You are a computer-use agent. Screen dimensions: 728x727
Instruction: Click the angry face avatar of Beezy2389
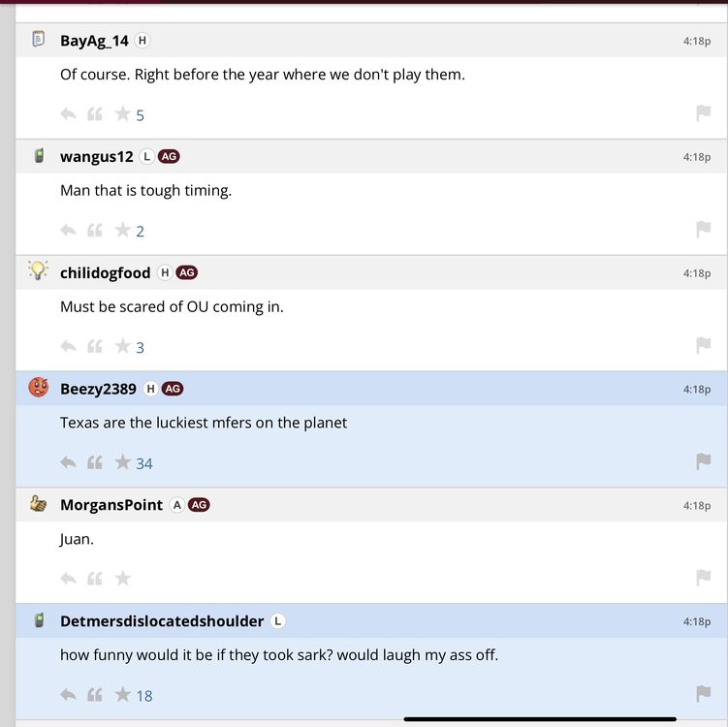(x=38, y=388)
